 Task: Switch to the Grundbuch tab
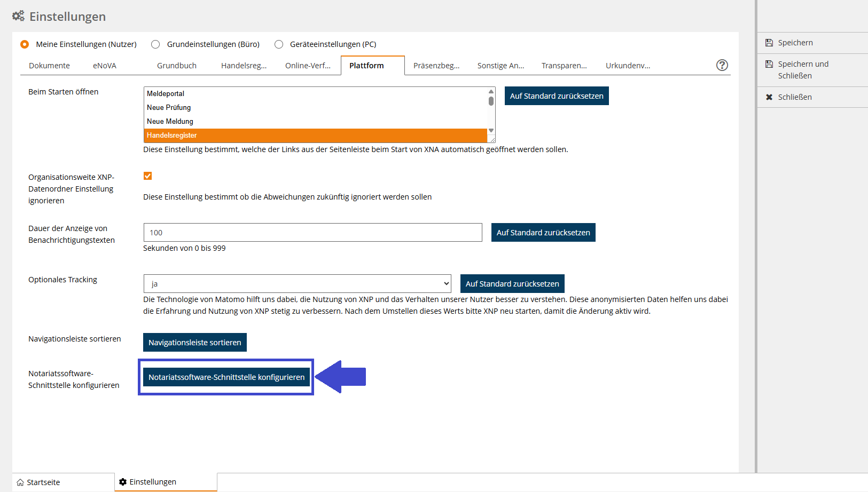(x=177, y=66)
